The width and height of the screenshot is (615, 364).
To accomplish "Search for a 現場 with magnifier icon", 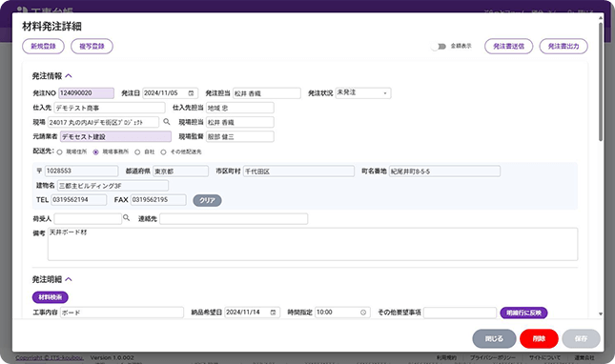I will 167,122.
